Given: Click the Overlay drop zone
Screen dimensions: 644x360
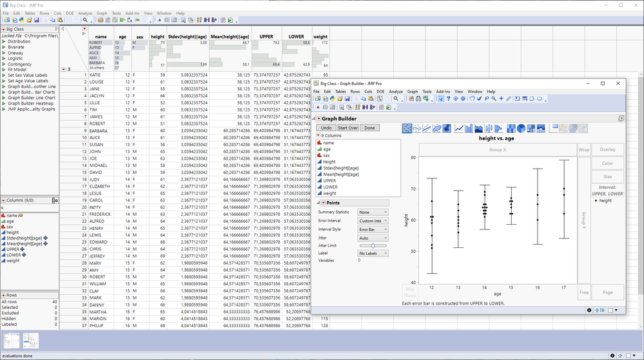Looking at the screenshot, I should [607, 150].
